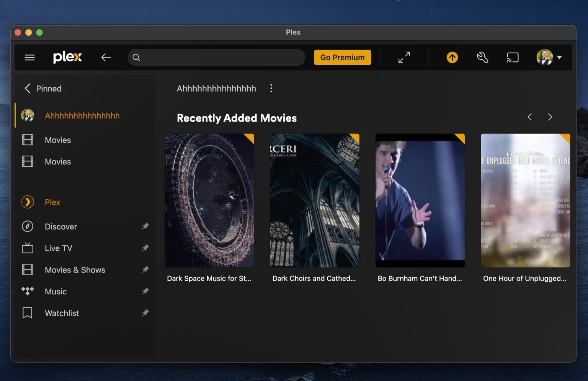
Task: Open the Recently Added Movies heading
Action: point(237,118)
